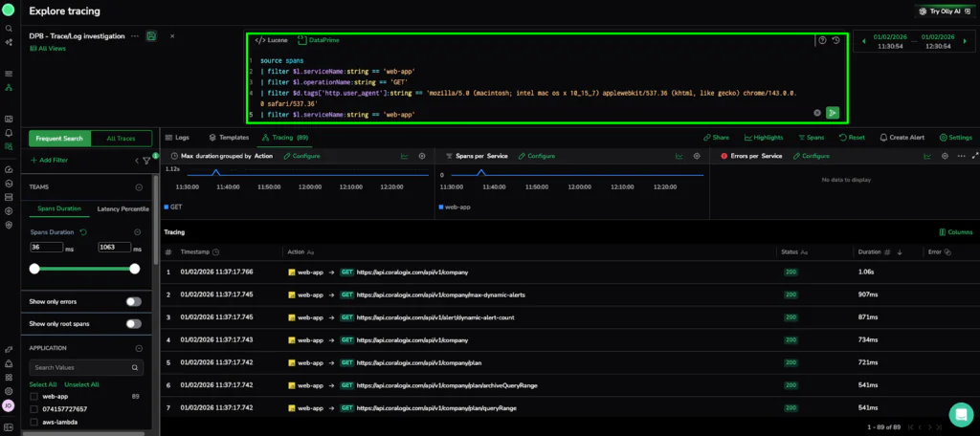980x436 pixels.
Task: Collapse the APPLICATION filter section
Action: pyautogui.click(x=139, y=349)
